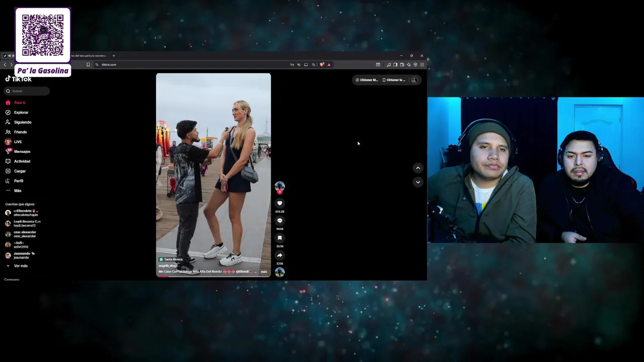Open the comments bubble icon

point(280,221)
